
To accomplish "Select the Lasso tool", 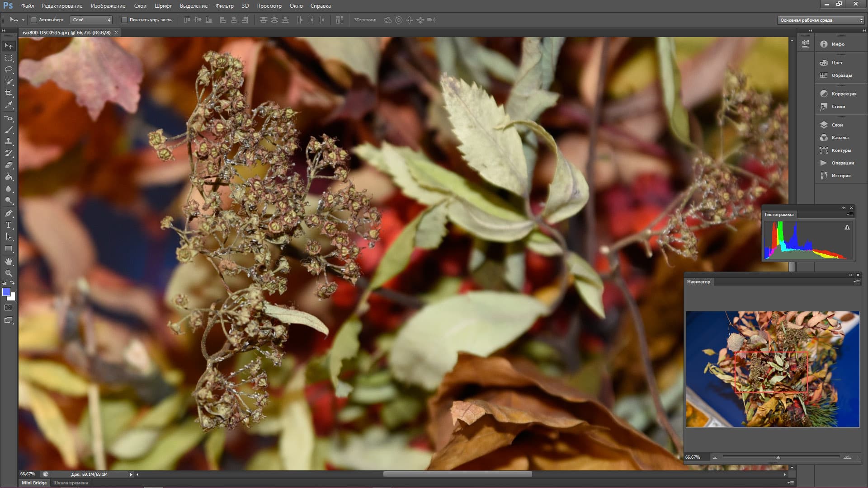I will (9, 70).
